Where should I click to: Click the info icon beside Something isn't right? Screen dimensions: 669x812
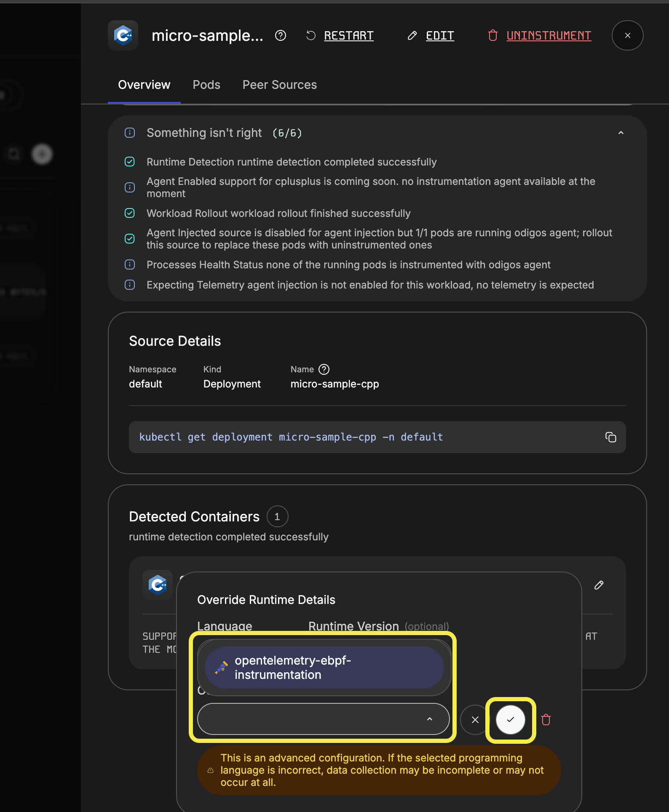point(130,133)
